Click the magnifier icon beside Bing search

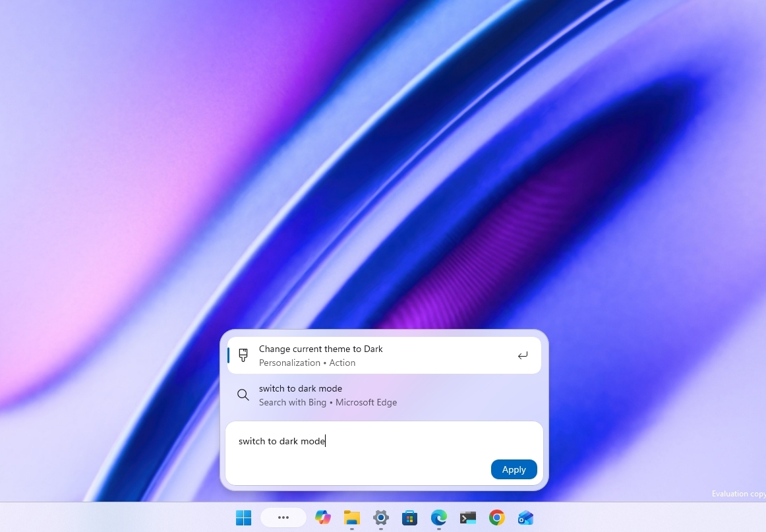(x=243, y=395)
